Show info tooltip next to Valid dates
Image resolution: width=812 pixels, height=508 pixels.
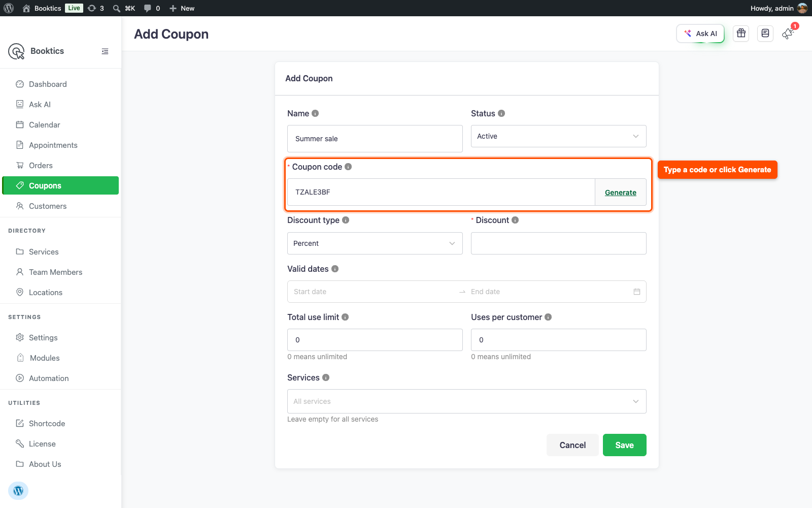tap(335, 269)
